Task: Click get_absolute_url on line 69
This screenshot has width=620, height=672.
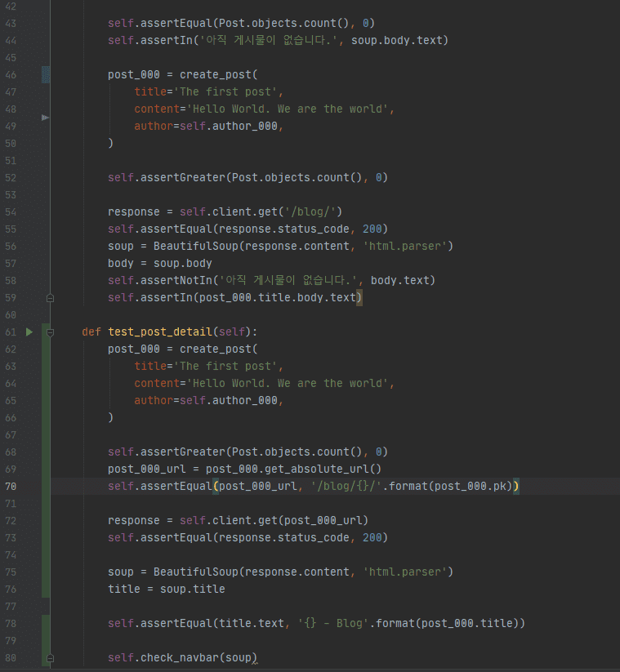Action: tap(316, 469)
